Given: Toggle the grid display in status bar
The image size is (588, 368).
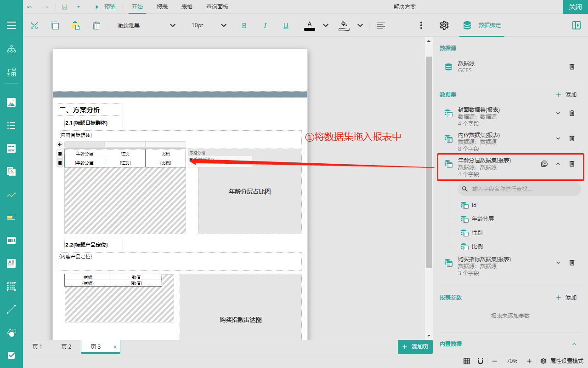Looking at the screenshot, I should 466,361.
